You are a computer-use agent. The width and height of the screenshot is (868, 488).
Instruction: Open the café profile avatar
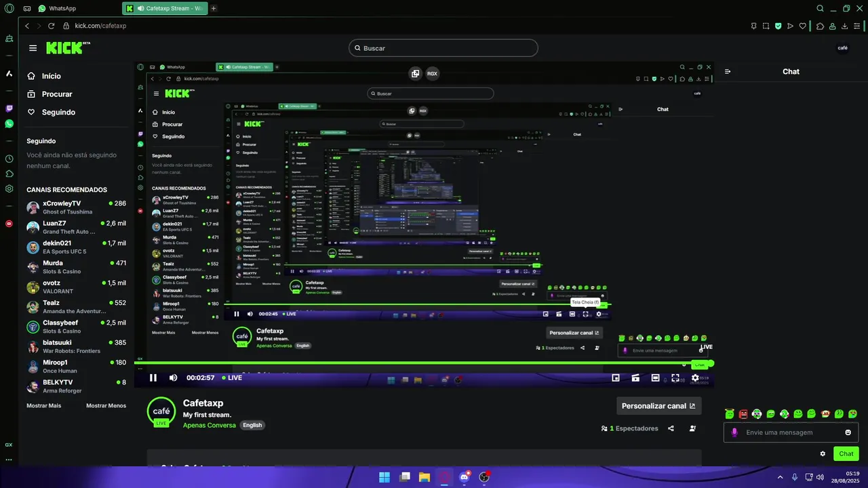pyautogui.click(x=843, y=47)
